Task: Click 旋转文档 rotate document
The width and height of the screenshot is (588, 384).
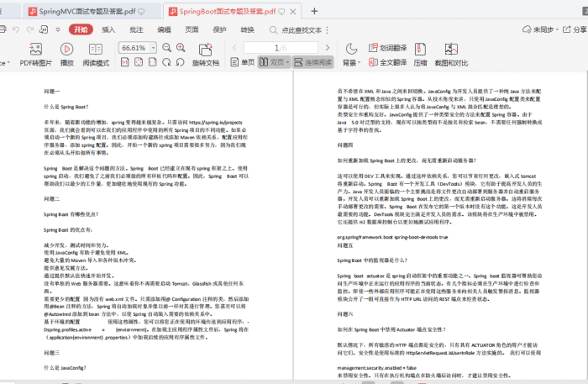Action: [x=206, y=55]
